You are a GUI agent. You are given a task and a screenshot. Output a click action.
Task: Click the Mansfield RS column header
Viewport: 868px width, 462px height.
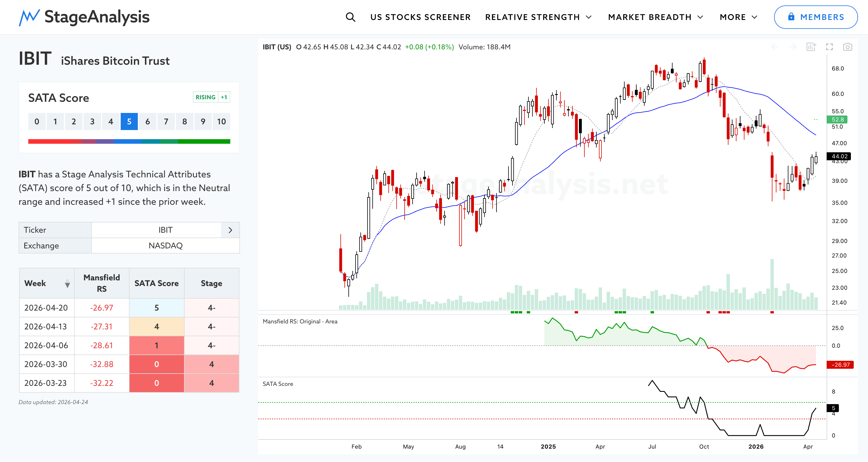[101, 283]
